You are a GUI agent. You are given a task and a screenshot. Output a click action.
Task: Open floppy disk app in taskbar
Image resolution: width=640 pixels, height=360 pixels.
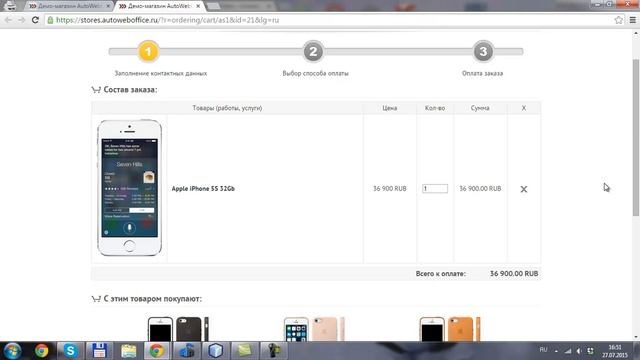tap(99, 351)
